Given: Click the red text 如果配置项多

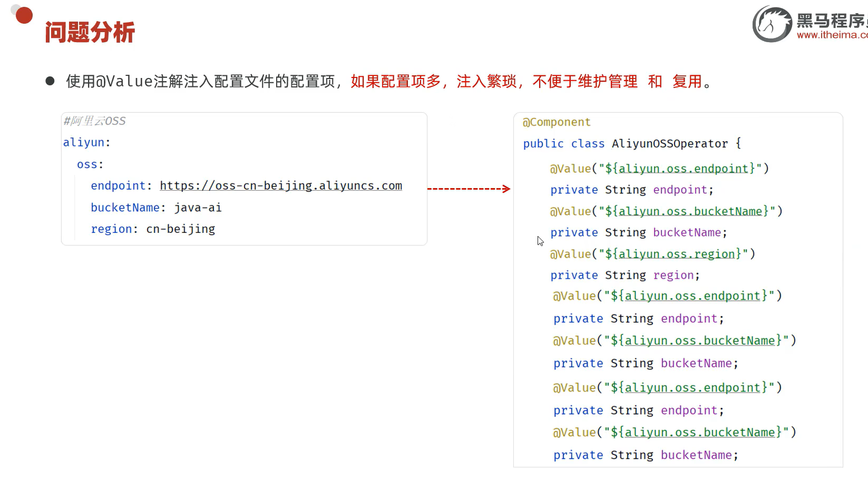Looking at the screenshot, I should [396, 82].
